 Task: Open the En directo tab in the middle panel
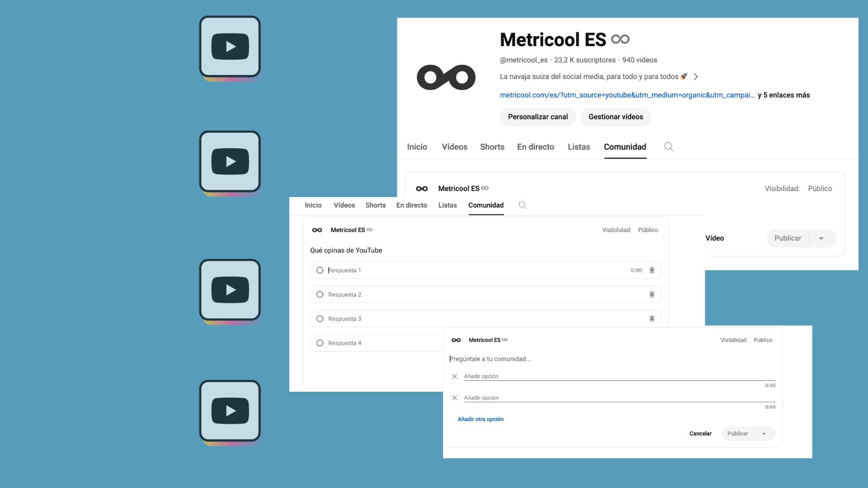click(x=411, y=205)
